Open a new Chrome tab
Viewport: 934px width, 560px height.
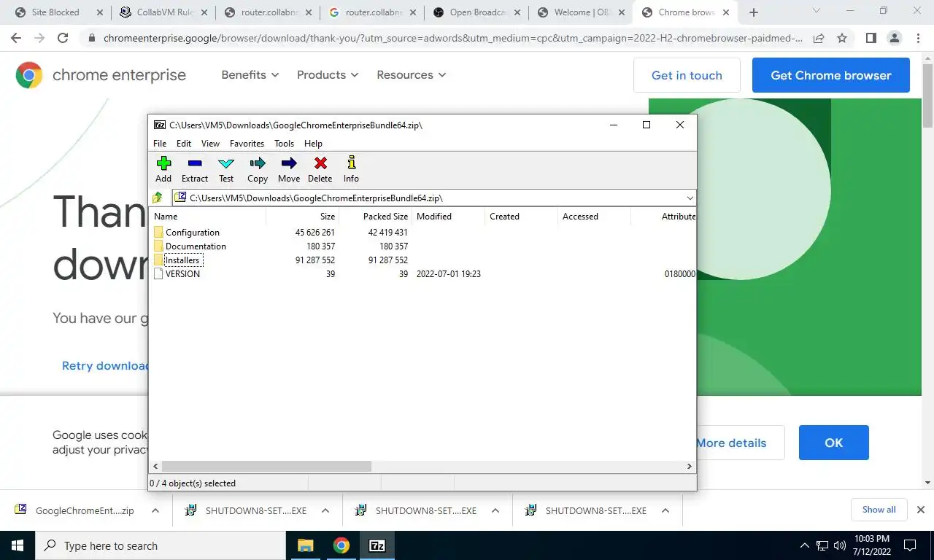[754, 12]
